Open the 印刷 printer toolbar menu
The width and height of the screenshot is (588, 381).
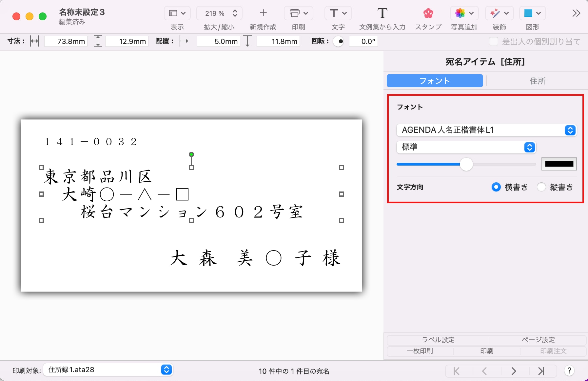coord(299,13)
